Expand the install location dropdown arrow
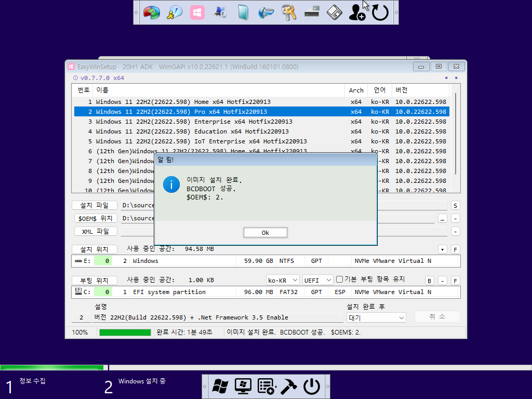The width and height of the screenshot is (532, 399). click(443, 250)
